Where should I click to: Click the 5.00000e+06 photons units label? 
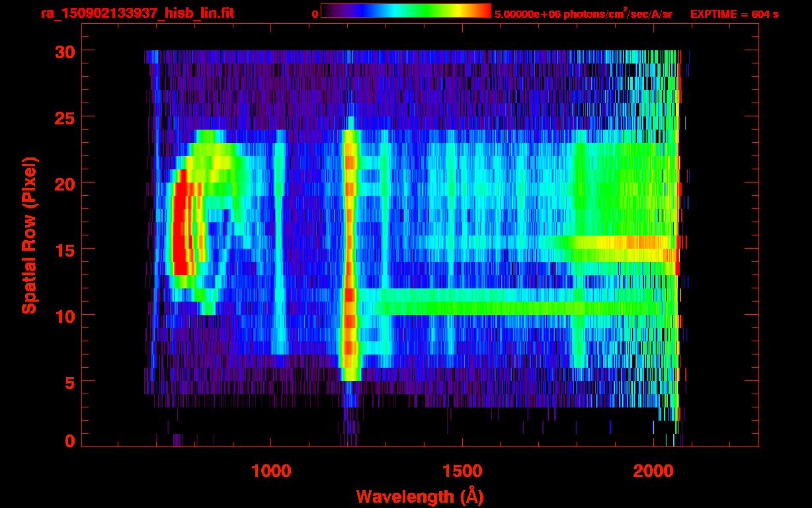(583, 14)
